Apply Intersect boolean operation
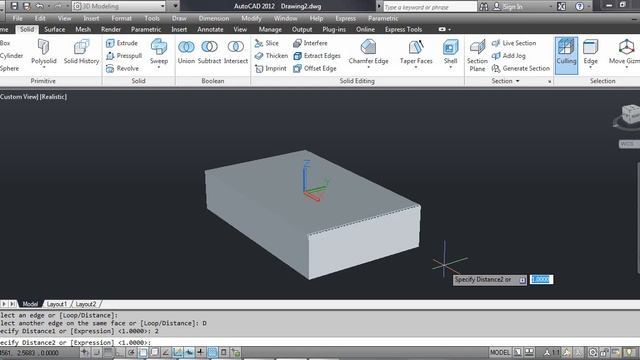640x360 pixels. click(x=236, y=51)
